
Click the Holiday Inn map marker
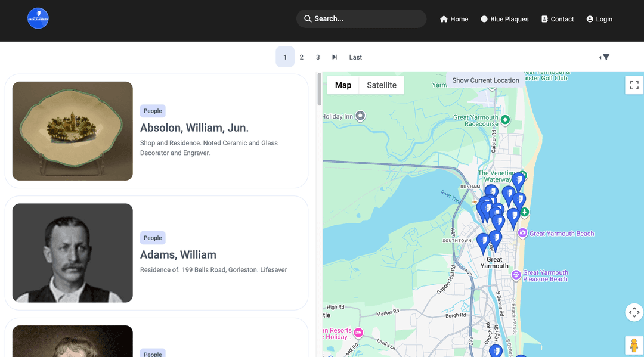click(x=360, y=116)
